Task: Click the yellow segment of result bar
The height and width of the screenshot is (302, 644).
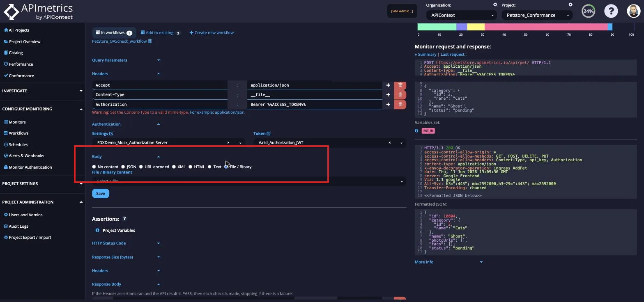Action: pos(476,27)
